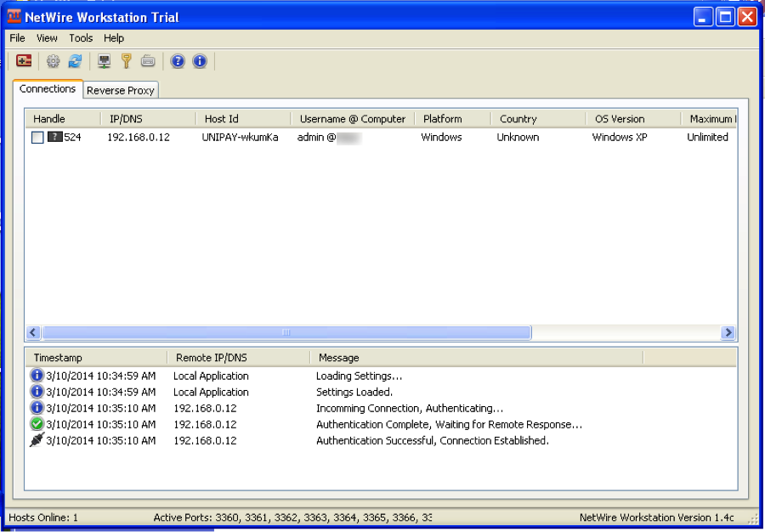Click the Remote IP/DNS log column header
The width and height of the screenshot is (765, 532).
point(239,358)
